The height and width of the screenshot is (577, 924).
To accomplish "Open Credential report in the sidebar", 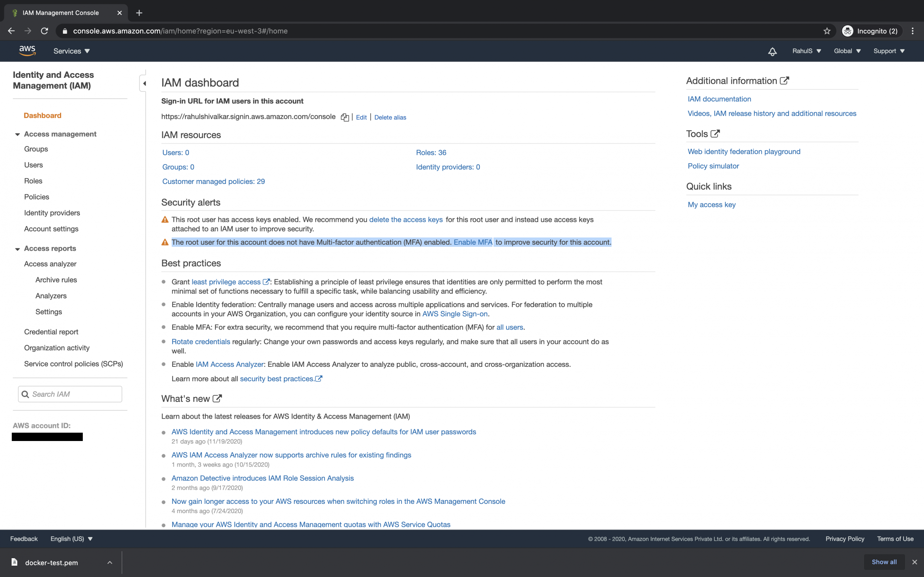I will (51, 332).
